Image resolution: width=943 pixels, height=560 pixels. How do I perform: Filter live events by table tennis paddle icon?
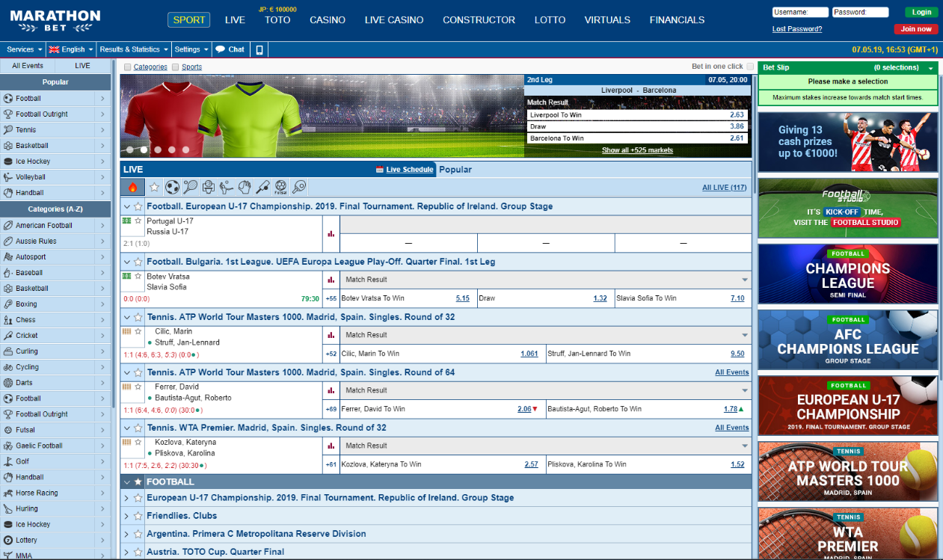tap(299, 187)
